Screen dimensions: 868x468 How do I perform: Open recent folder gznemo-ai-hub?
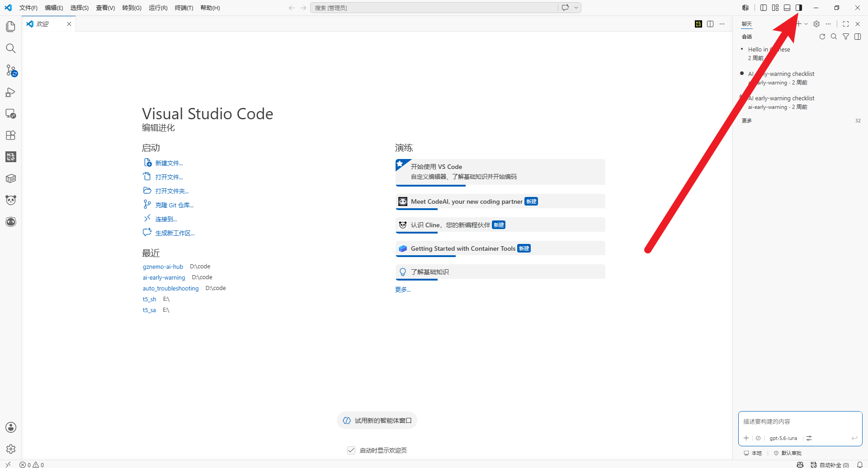163,267
